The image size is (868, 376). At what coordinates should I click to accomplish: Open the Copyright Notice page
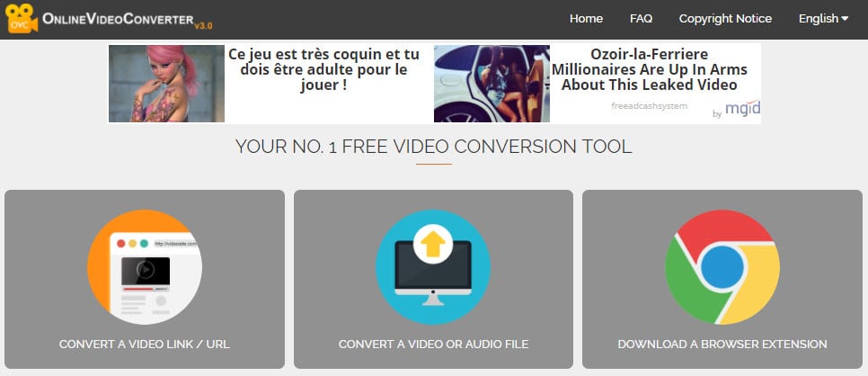coord(725,18)
